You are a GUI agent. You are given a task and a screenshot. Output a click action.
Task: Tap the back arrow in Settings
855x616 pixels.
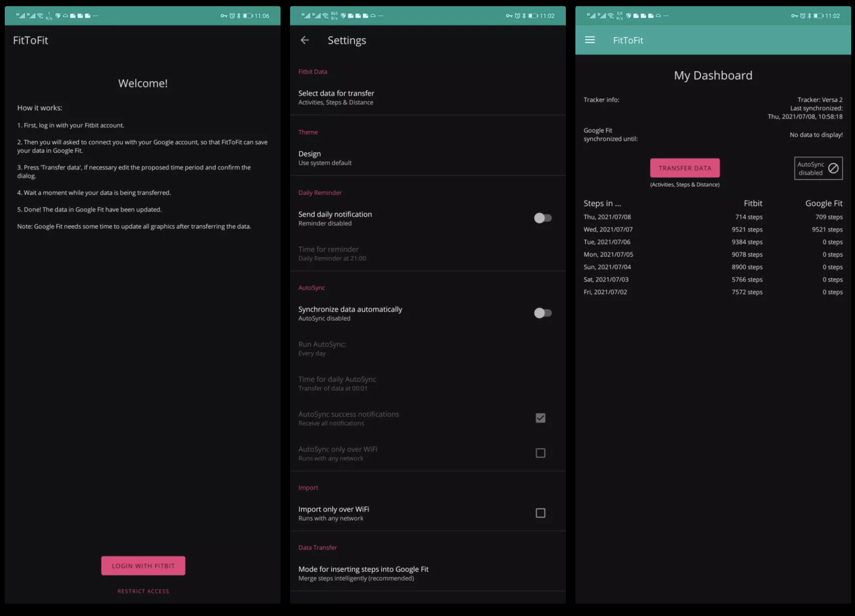[305, 40]
